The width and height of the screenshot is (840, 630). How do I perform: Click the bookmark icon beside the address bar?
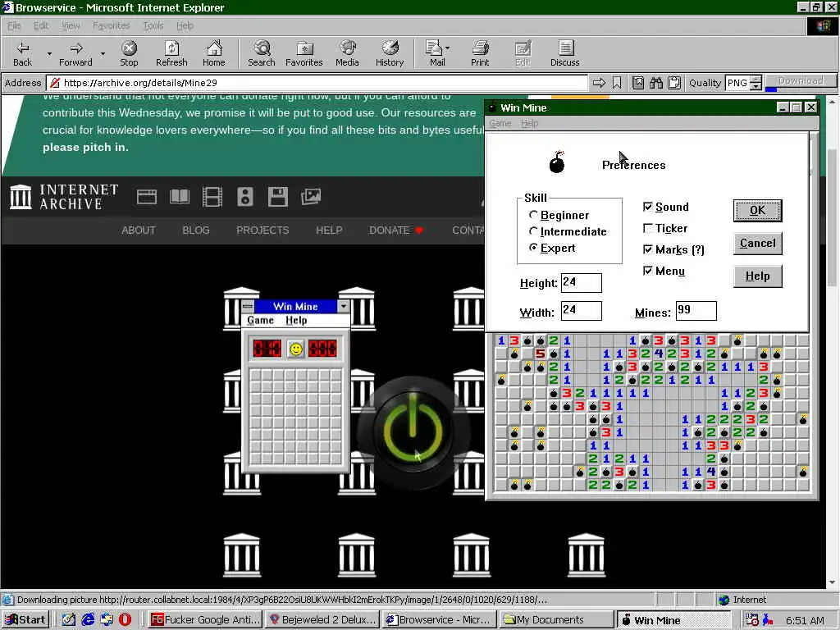[x=617, y=83]
